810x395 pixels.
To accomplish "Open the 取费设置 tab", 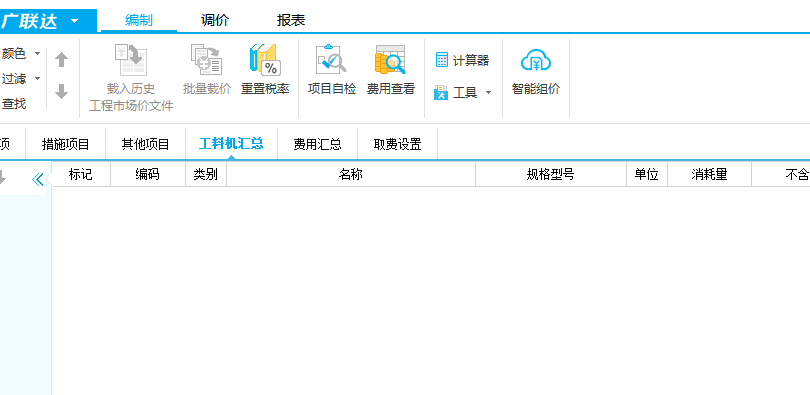I will [398, 144].
